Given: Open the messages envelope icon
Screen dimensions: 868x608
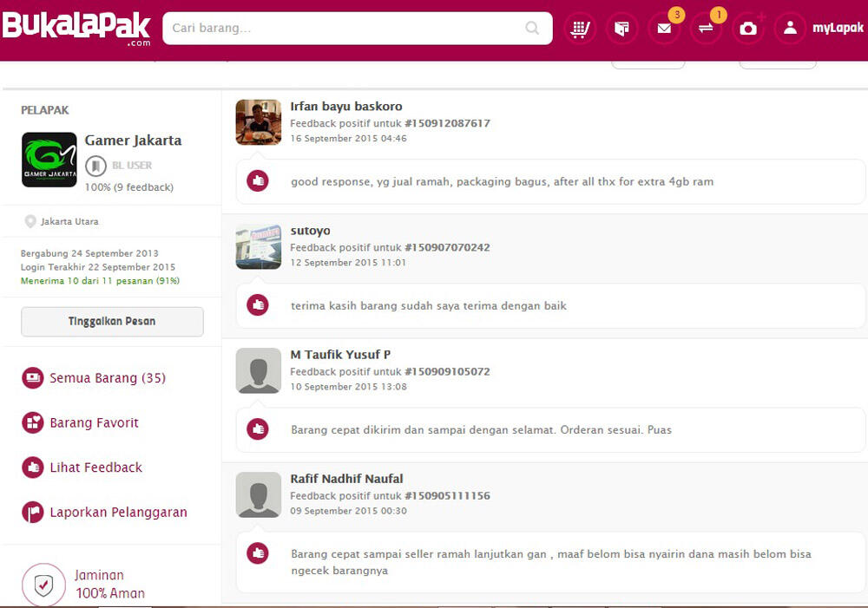Looking at the screenshot, I should point(664,29).
